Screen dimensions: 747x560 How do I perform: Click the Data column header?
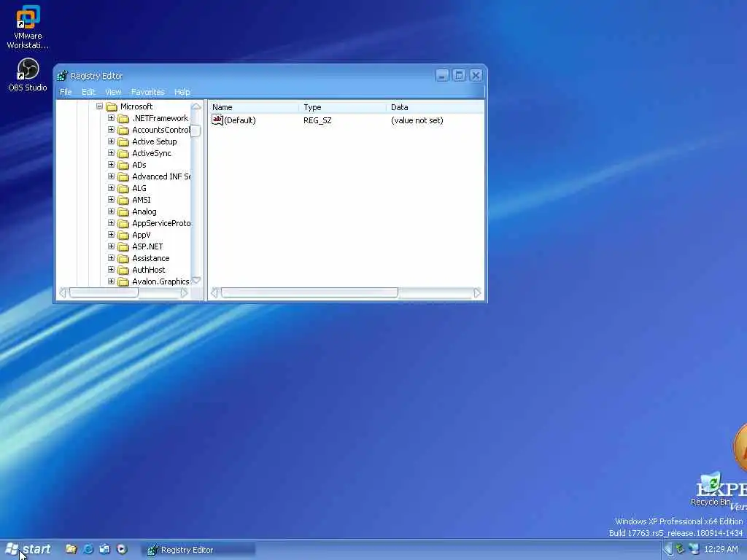[436, 107]
